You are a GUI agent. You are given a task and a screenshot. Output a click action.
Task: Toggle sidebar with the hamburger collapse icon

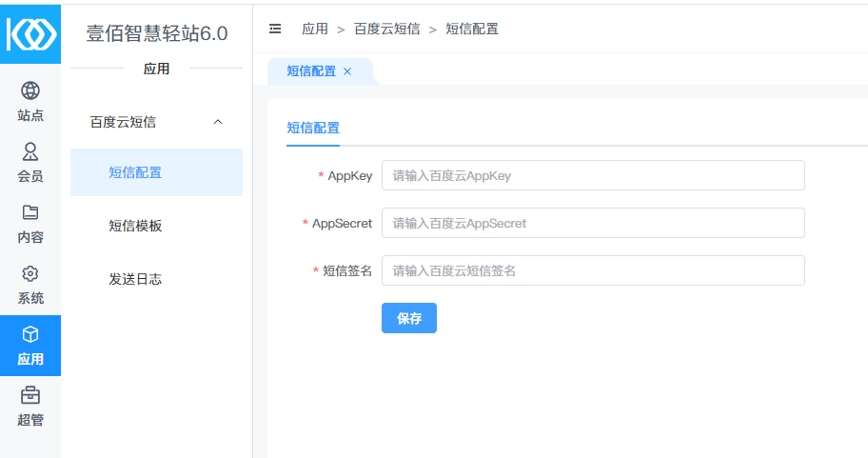tap(275, 29)
